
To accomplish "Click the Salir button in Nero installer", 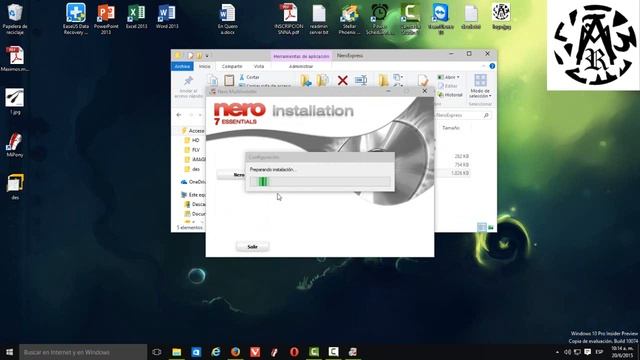I will 252,247.
